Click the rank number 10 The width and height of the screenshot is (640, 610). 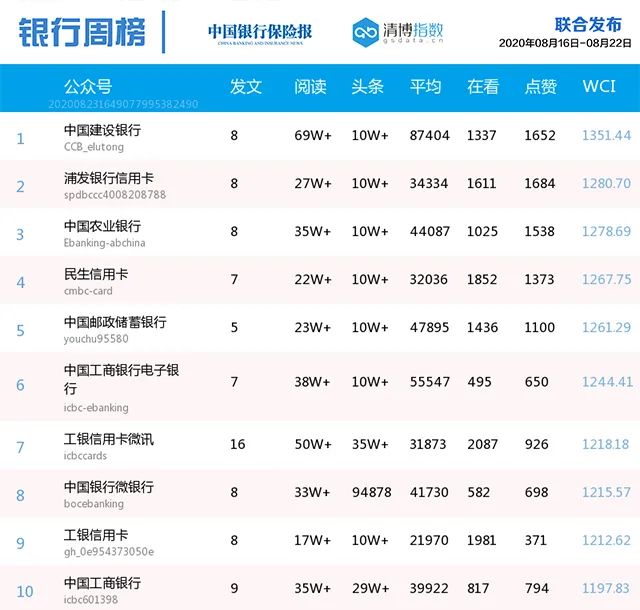[24, 591]
